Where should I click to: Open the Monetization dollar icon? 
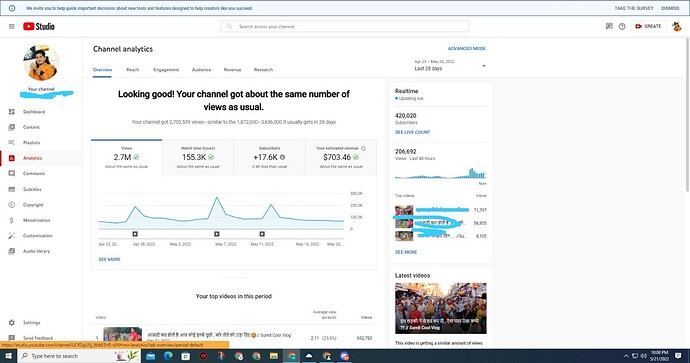pos(12,220)
